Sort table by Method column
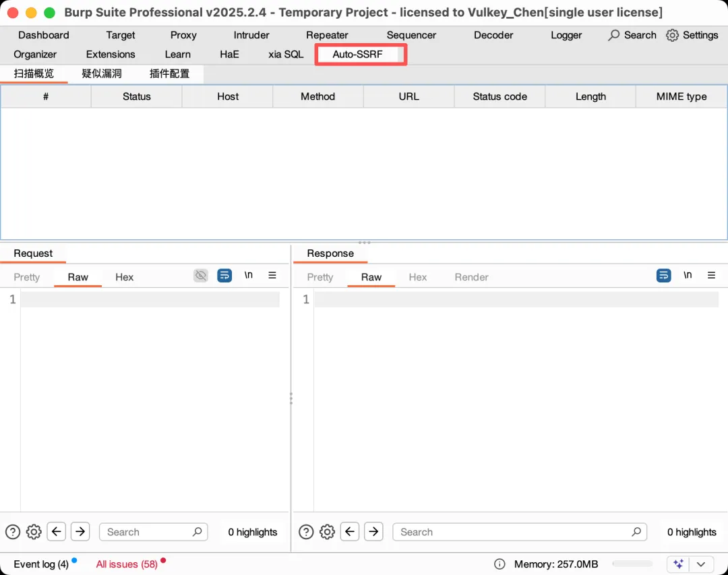The height and width of the screenshot is (575, 728). (318, 96)
